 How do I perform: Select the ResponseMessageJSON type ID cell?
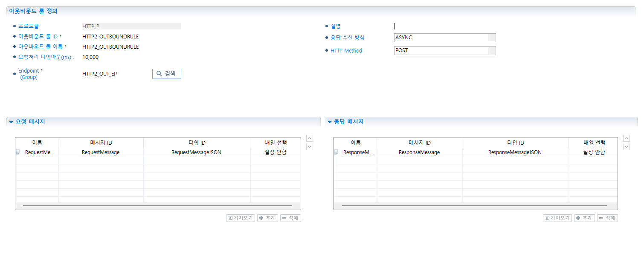[x=515, y=152]
